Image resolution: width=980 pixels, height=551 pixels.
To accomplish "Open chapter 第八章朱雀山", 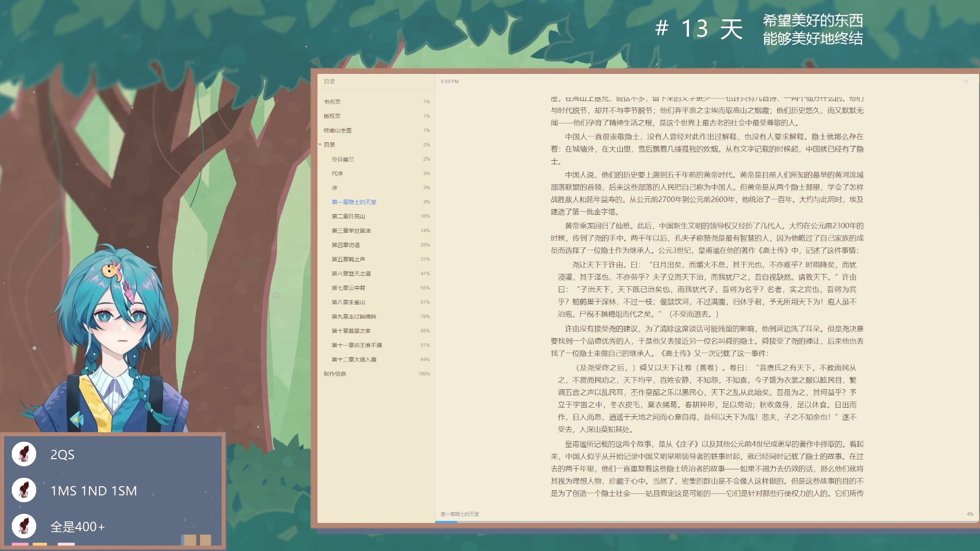I will pos(376,302).
